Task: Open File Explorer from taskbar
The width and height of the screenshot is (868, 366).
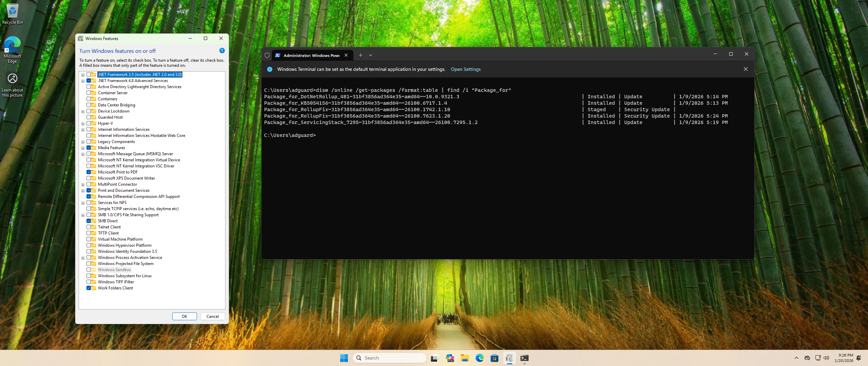Action: click(465, 358)
